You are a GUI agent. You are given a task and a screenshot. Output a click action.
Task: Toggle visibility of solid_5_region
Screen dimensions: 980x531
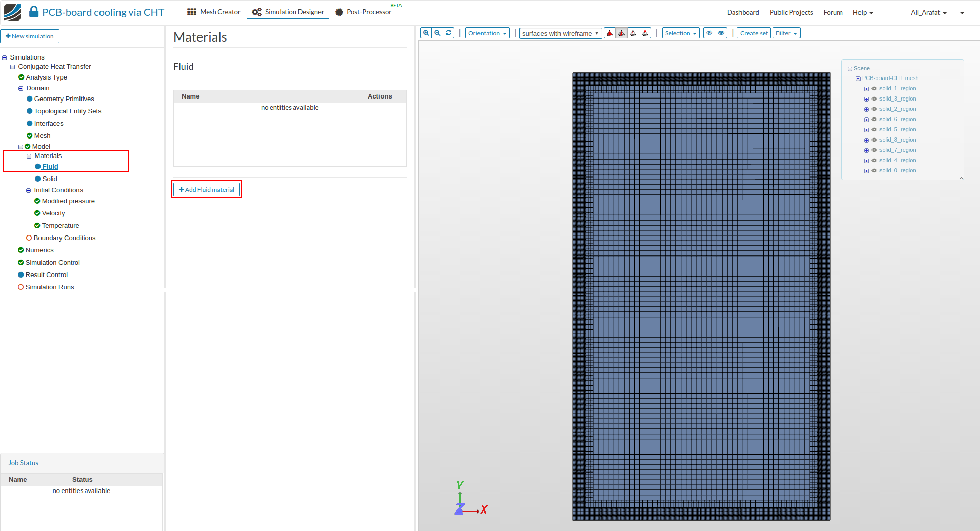(x=874, y=130)
